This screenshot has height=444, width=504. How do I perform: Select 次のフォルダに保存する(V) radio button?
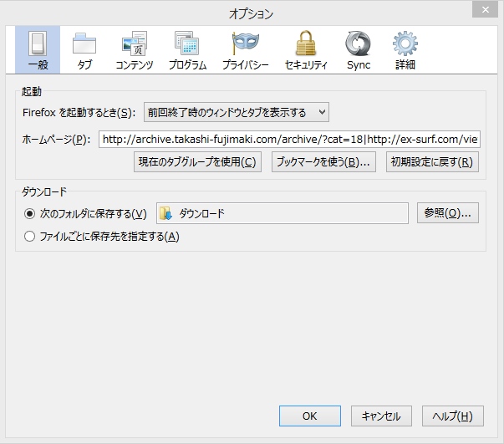click(x=29, y=214)
